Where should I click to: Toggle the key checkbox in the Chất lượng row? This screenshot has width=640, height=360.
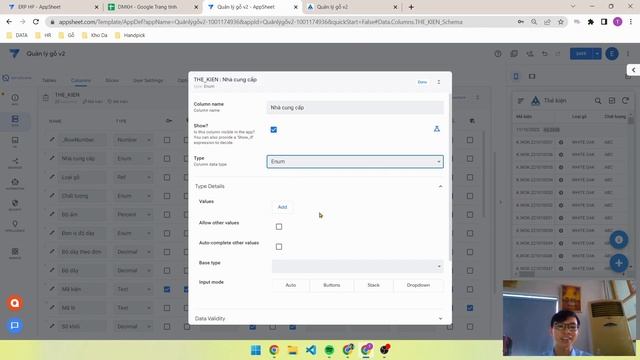[x=167, y=196]
